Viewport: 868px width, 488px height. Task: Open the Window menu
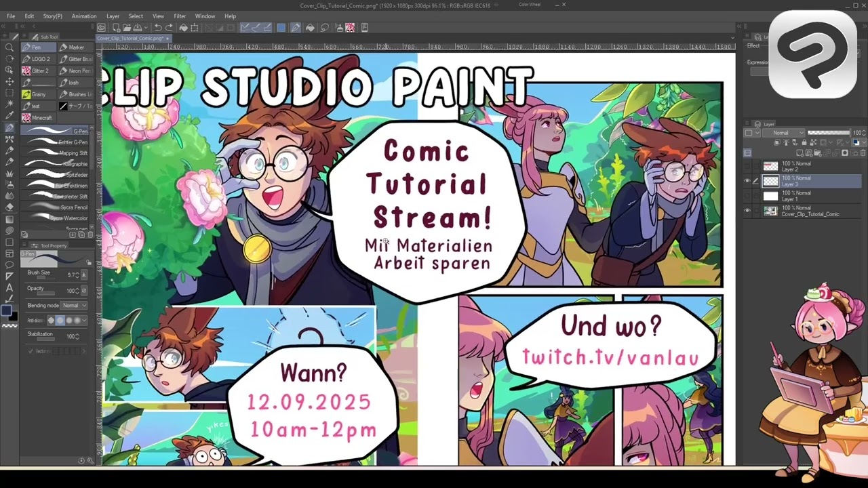click(205, 16)
